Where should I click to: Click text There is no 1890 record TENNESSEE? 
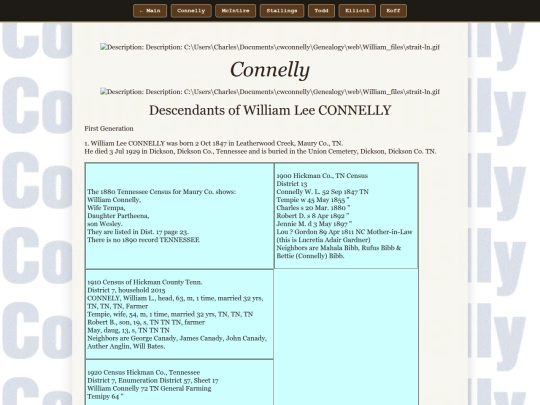(x=143, y=240)
